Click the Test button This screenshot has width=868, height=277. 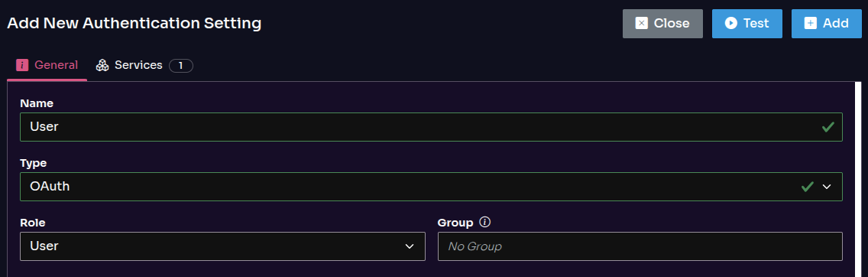pyautogui.click(x=747, y=23)
